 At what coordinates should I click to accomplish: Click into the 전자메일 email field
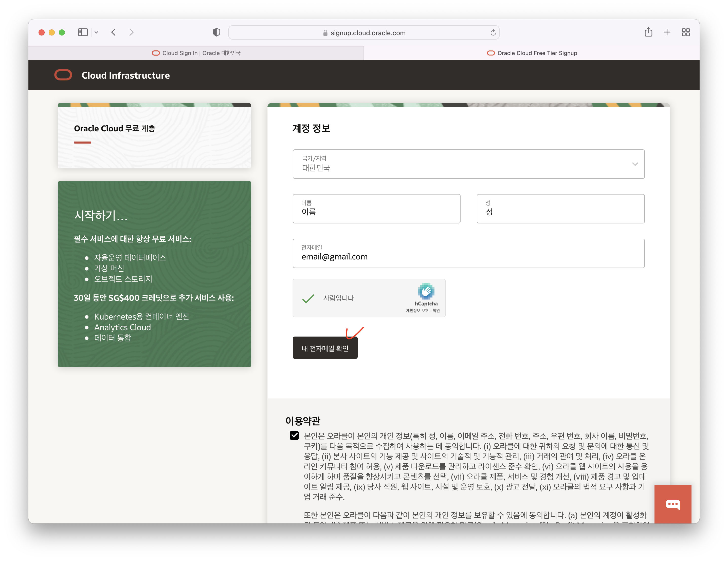(468, 256)
